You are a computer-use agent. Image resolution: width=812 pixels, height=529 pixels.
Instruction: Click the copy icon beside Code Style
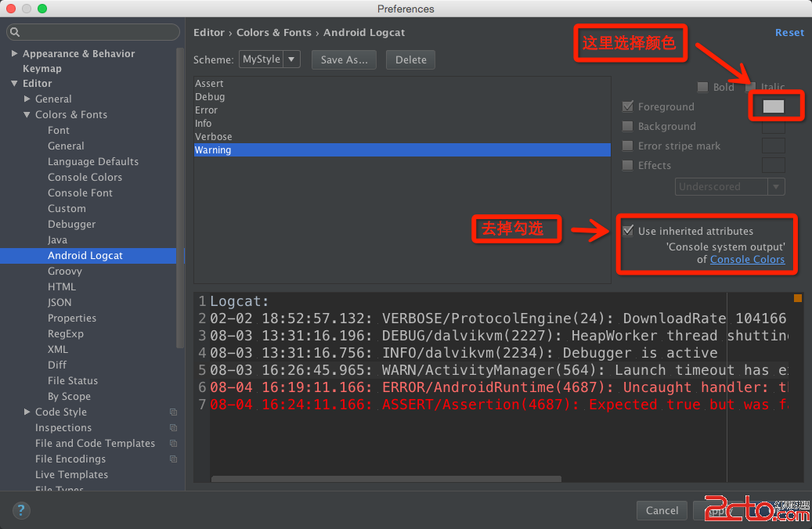click(x=174, y=412)
